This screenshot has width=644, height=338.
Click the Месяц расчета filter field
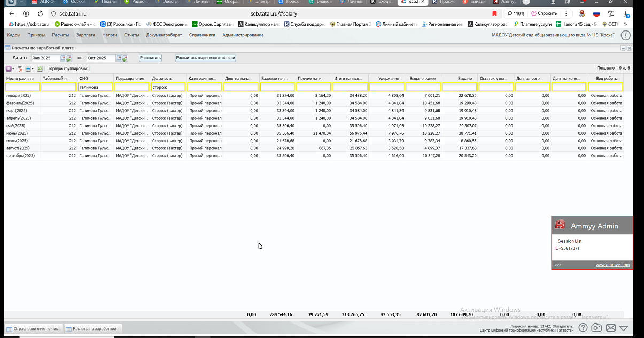click(x=22, y=87)
